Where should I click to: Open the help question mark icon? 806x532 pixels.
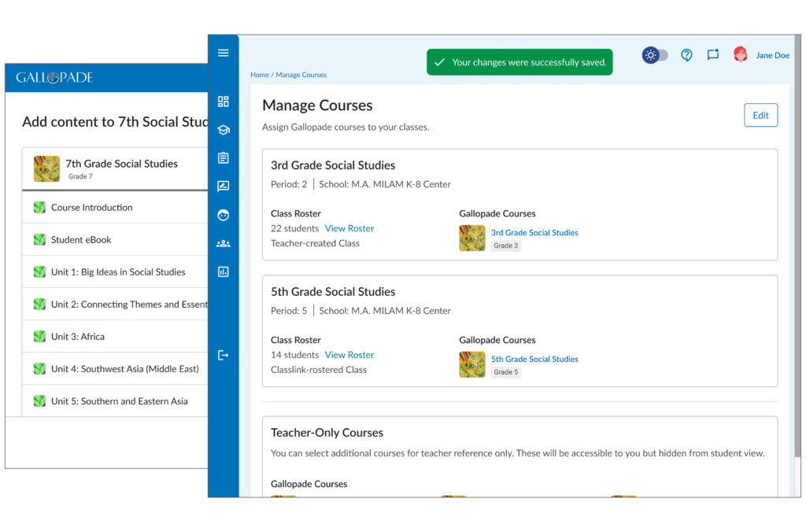tap(686, 55)
